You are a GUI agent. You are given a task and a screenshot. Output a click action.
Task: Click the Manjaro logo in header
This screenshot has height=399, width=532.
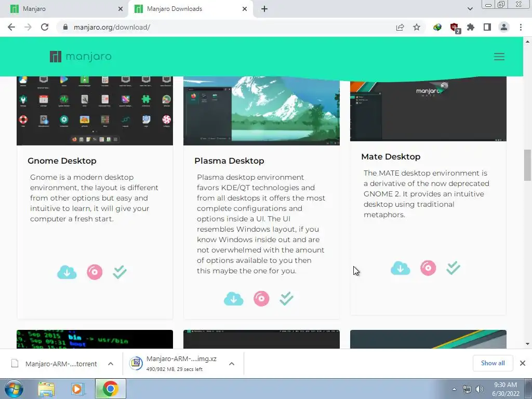(x=81, y=56)
